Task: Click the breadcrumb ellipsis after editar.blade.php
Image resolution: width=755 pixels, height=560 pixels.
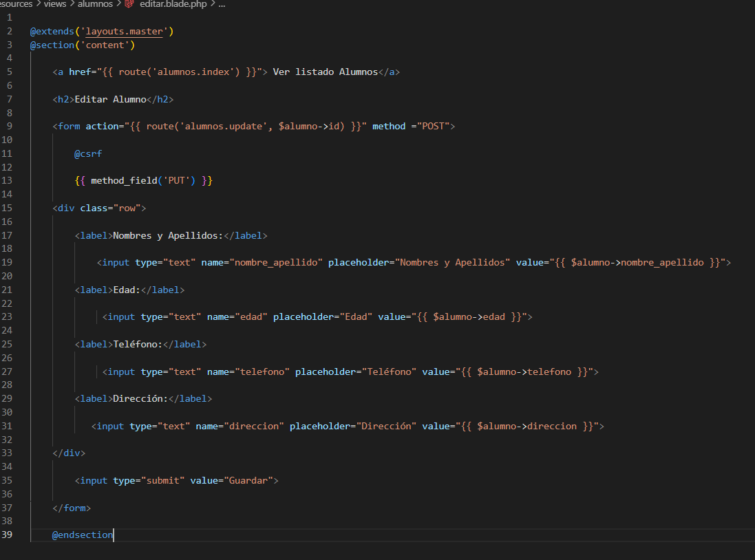Action: pyautogui.click(x=222, y=4)
